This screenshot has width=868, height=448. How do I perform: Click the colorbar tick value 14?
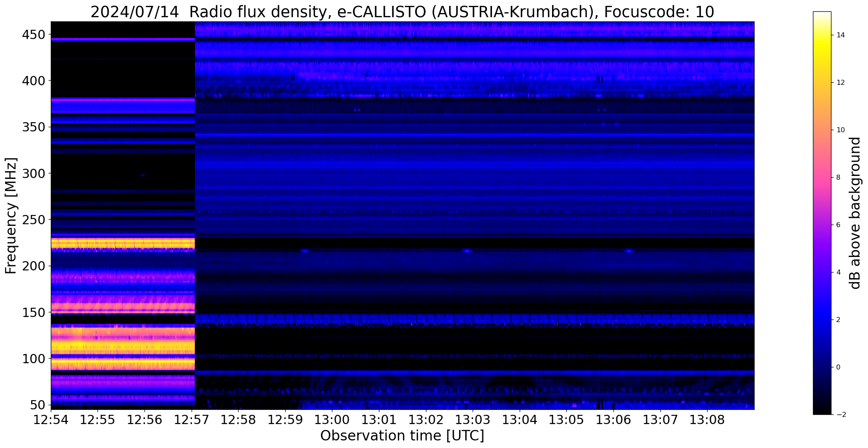841,35
